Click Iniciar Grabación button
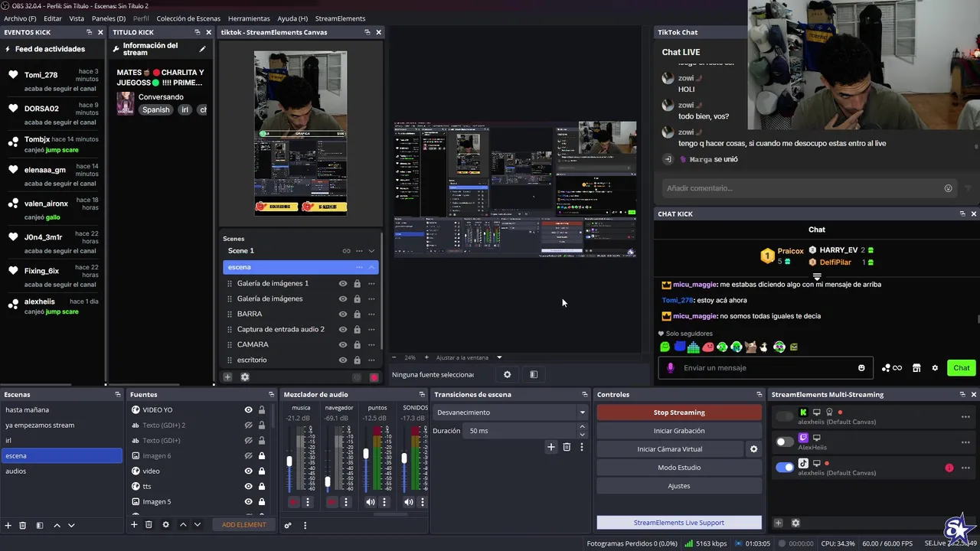980x551 pixels. click(679, 431)
